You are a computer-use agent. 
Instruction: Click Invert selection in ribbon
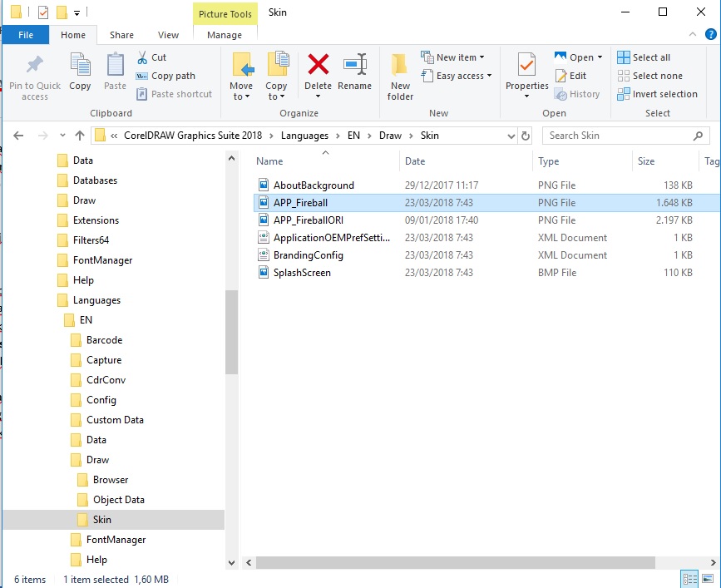pos(657,94)
